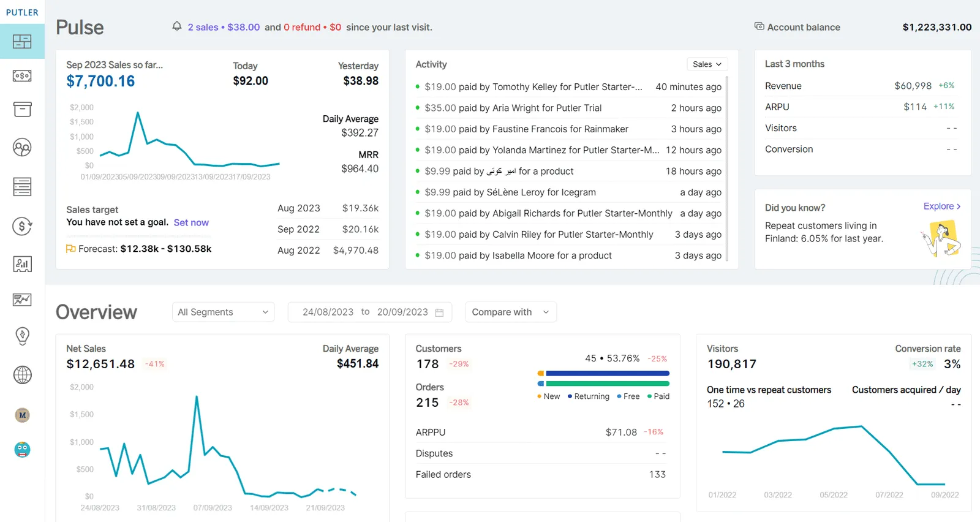This screenshot has height=522, width=980.
Task: Click the Tomothy Kelley activity entry
Action: point(568,87)
